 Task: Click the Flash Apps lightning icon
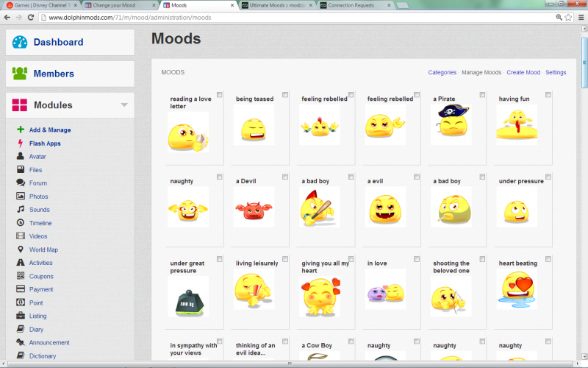click(21, 143)
